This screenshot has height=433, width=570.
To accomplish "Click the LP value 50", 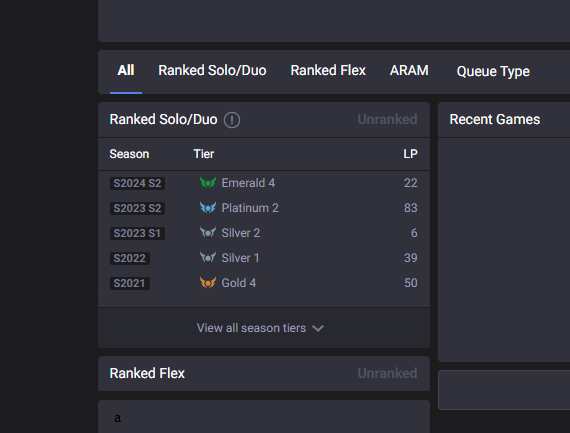I will tap(411, 283).
